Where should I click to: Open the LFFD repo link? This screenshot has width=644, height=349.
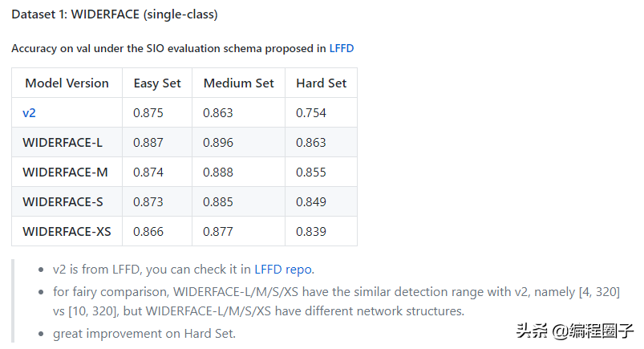pyautogui.click(x=282, y=269)
